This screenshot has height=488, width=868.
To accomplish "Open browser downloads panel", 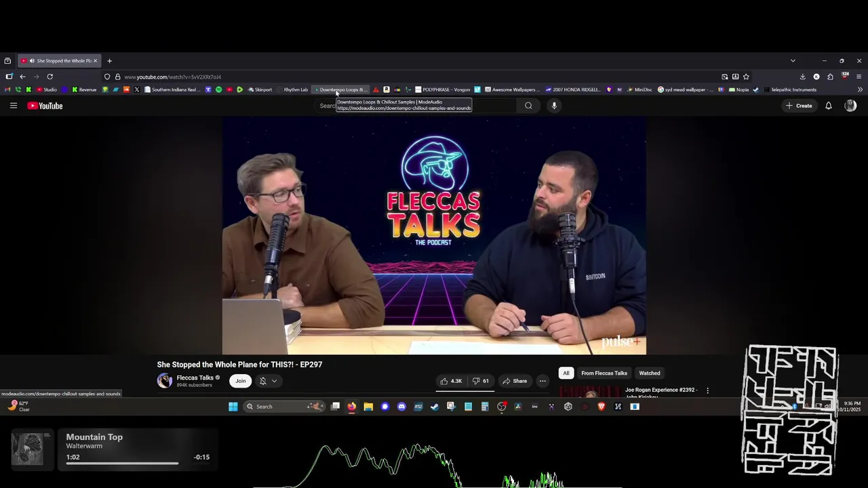I will 802,77.
